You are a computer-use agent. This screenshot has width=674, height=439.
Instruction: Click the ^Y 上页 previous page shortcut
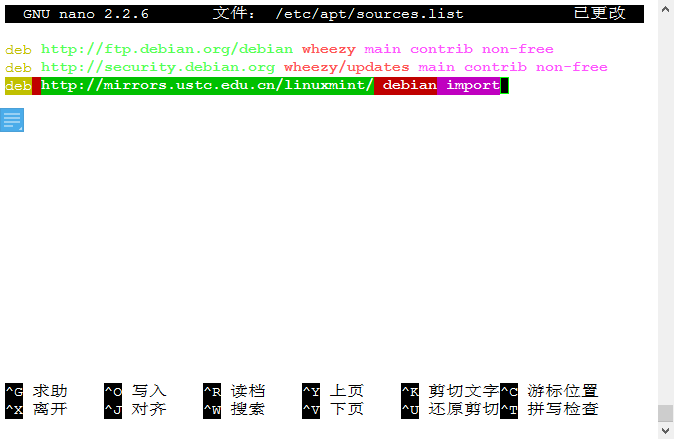click(x=333, y=391)
